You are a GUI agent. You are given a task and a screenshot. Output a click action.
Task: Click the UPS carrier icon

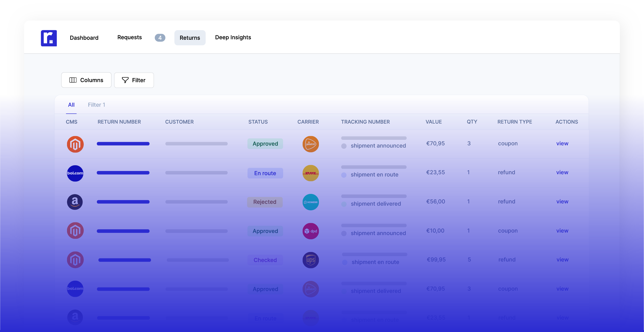click(x=311, y=260)
